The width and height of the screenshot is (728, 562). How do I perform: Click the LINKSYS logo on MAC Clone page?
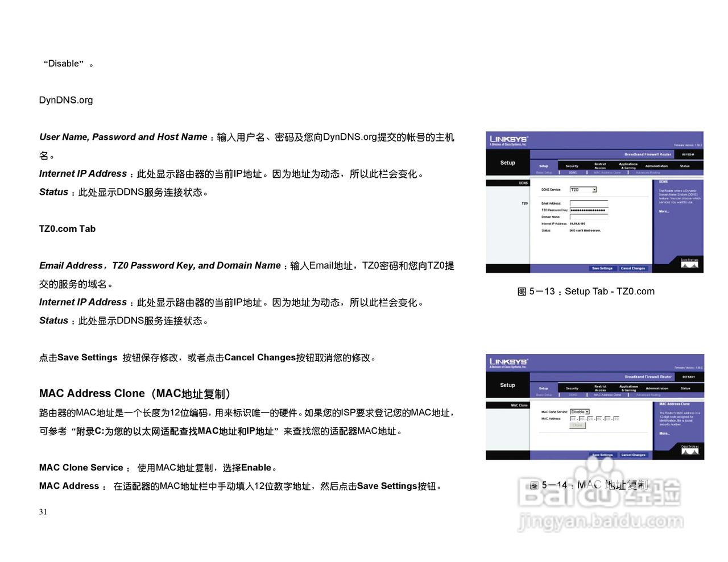tap(507, 362)
